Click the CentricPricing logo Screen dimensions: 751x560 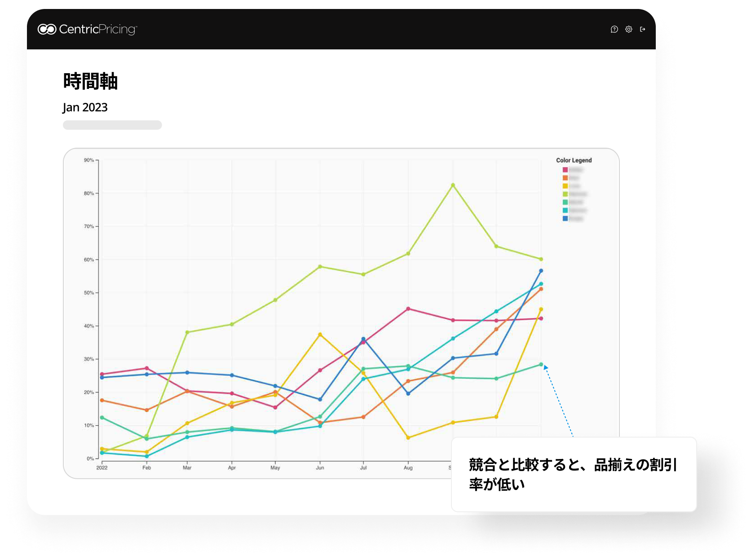tap(87, 29)
